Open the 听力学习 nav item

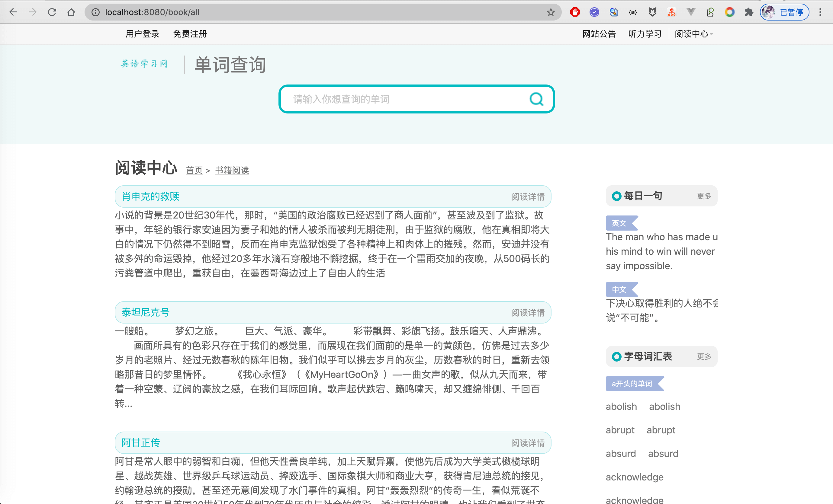tap(645, 34)
